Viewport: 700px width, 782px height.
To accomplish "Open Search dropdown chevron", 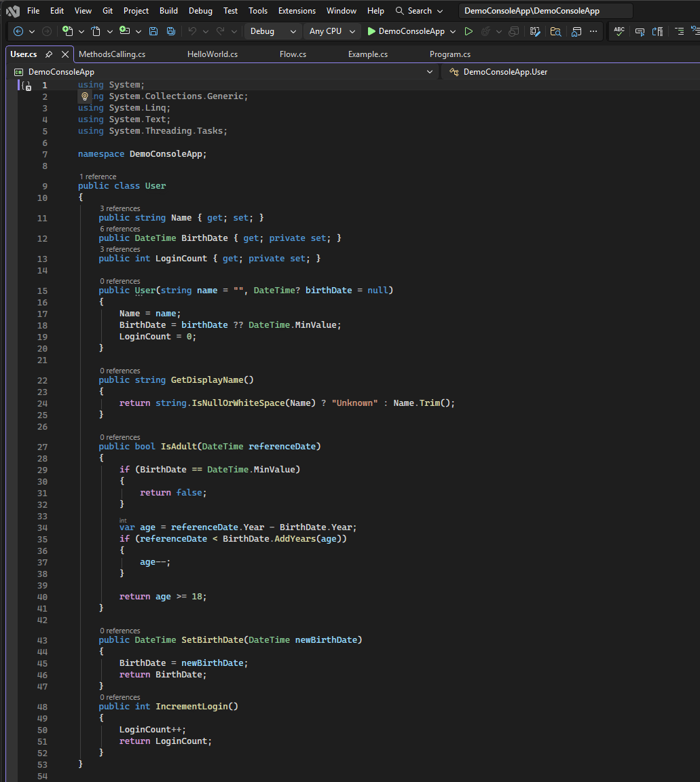I will click(439, 11).
